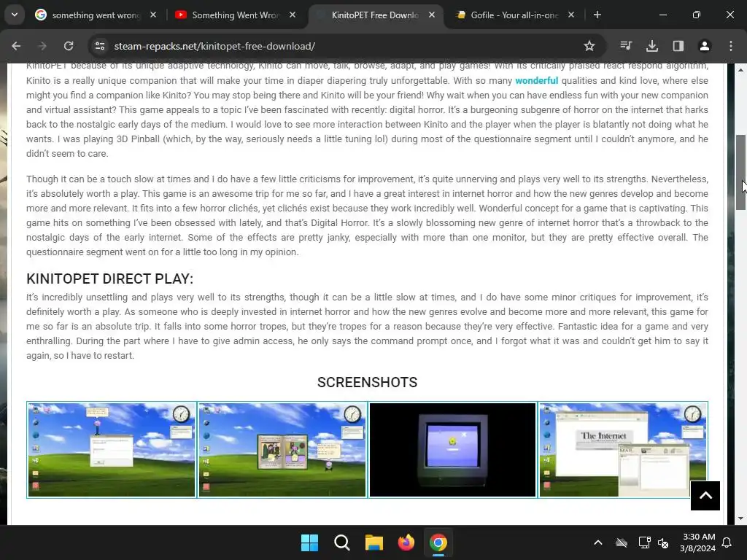Switch to the 'something went wrong' Google tab
The image size is (747, 560).
tap(96, 15)
